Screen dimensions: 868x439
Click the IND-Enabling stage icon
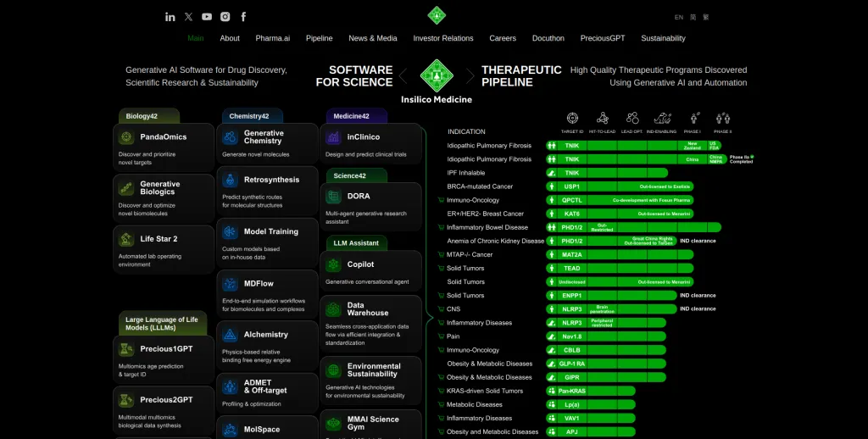[x=662, y=118]
